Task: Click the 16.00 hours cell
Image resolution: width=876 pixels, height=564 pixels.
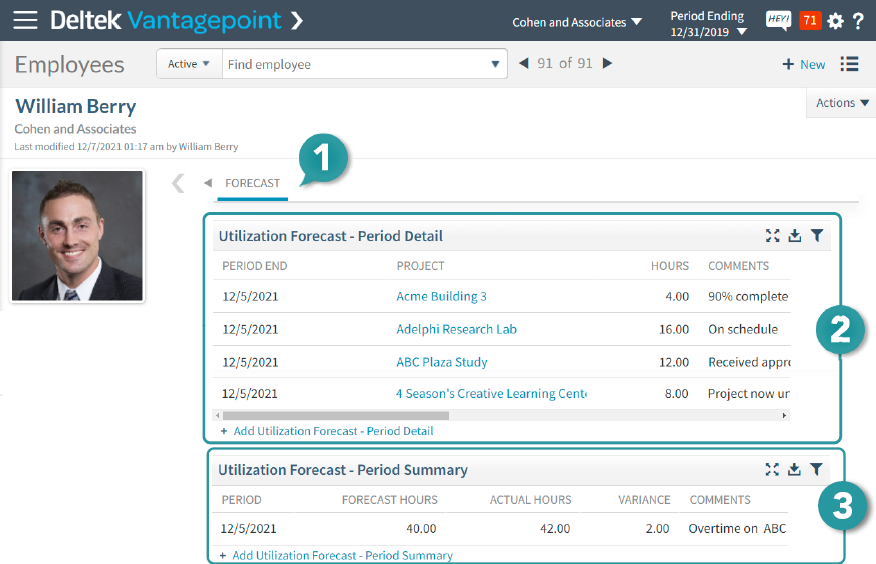Action: coord(674,329)
